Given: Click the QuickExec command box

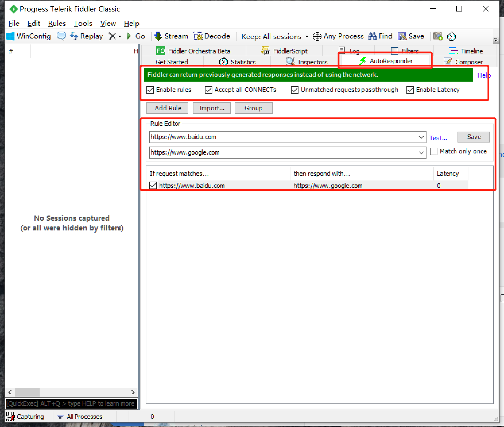Looking at the screenshot, I should [71, 403].
